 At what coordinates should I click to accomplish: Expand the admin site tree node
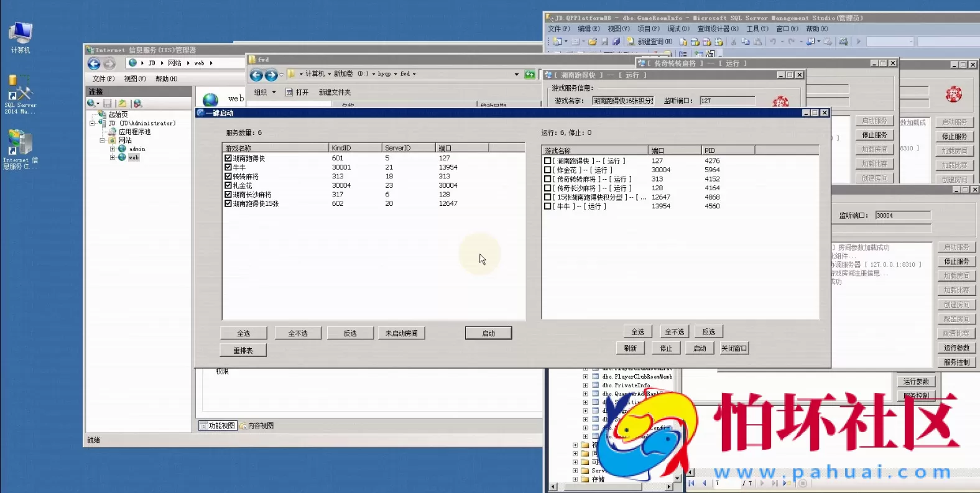[x=112, y=149]
